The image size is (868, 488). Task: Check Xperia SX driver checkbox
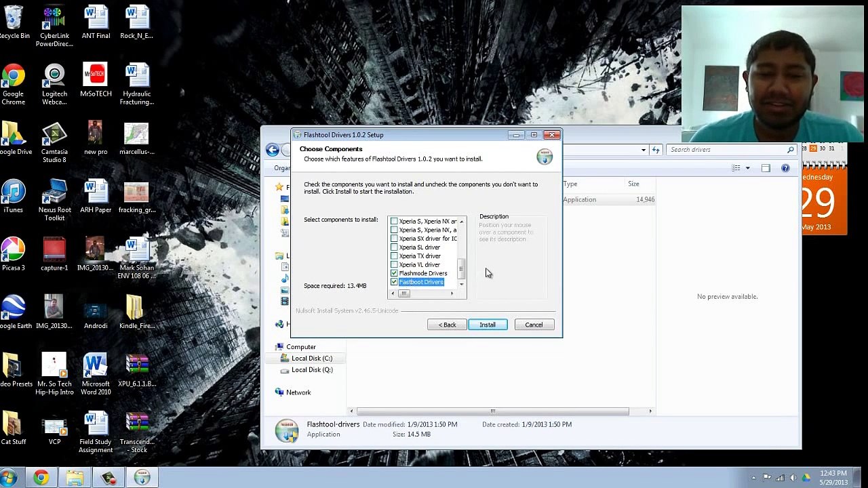(x=394, y=239)
